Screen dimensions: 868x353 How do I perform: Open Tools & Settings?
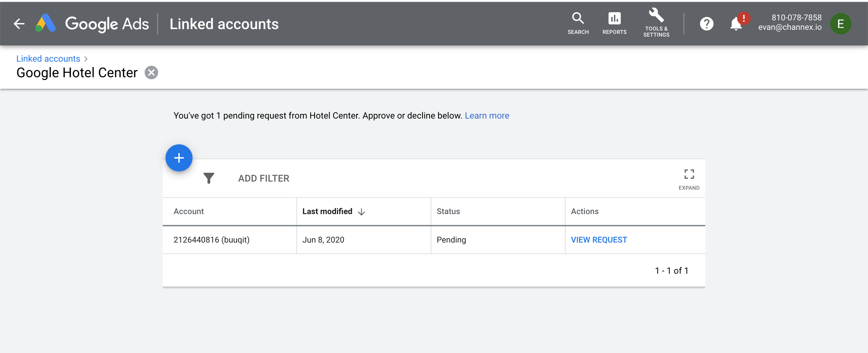(656, 23)
